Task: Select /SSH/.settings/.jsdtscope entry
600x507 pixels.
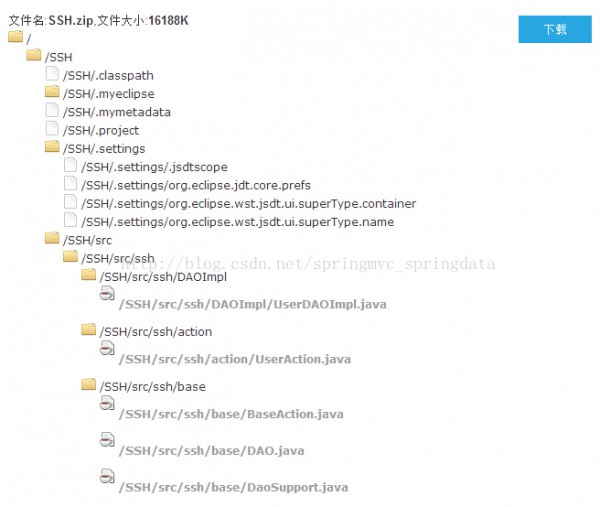Action: tap(154, 167)
